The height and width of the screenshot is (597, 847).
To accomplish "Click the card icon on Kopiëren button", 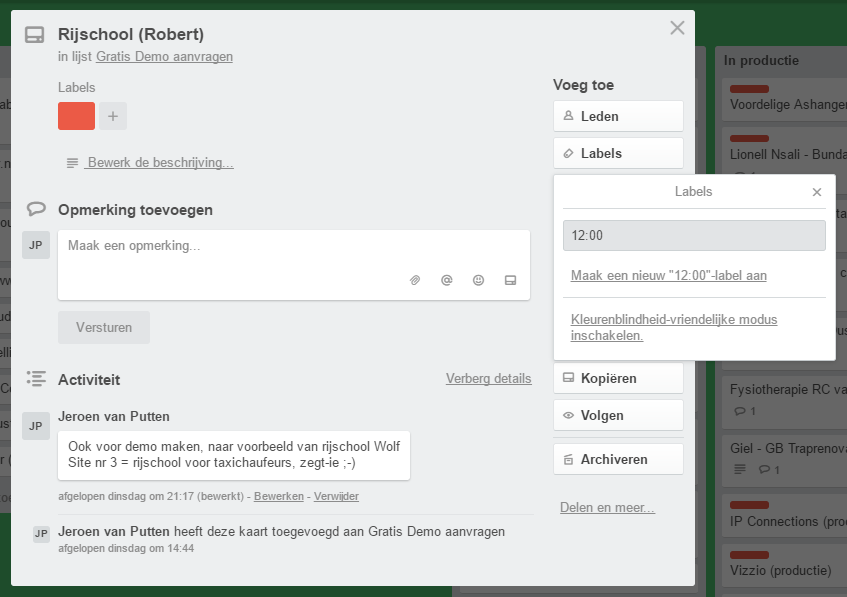I will [x=568, y=378].
